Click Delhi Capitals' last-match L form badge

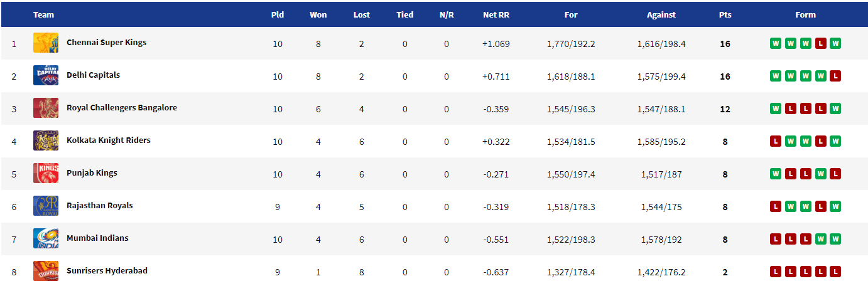[x=835, y=77]
